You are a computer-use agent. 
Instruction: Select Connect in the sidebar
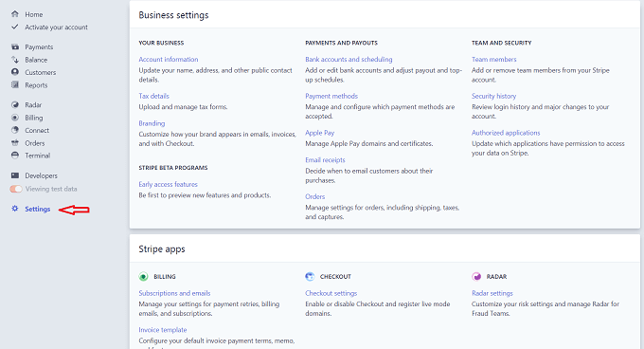tap(37, 130)
